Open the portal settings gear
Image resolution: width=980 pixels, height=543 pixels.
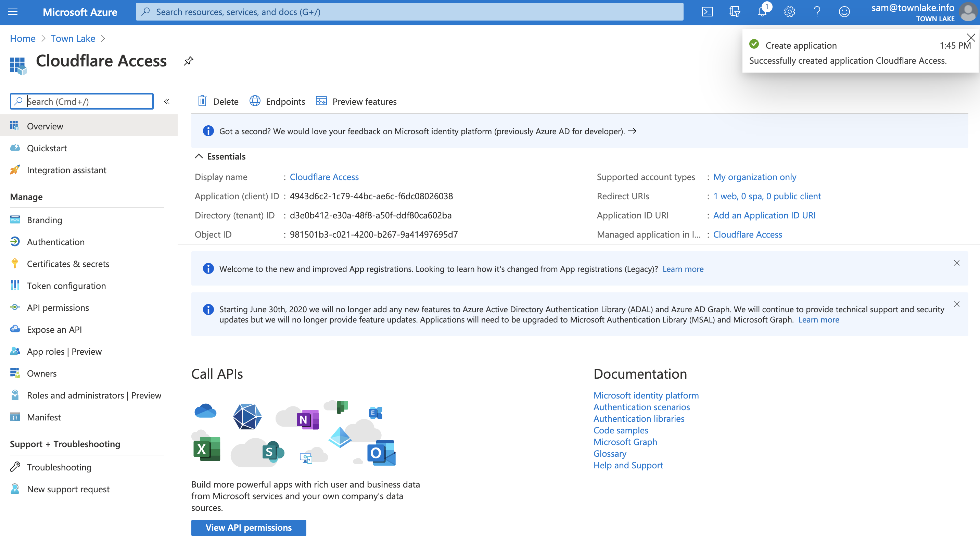pos(789,11)
